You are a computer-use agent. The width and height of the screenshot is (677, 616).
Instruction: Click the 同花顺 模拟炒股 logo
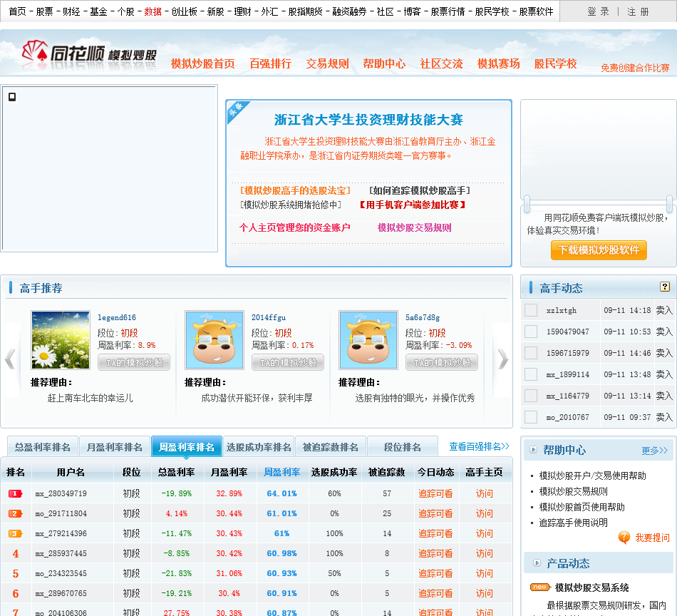[x=89, y=54]
